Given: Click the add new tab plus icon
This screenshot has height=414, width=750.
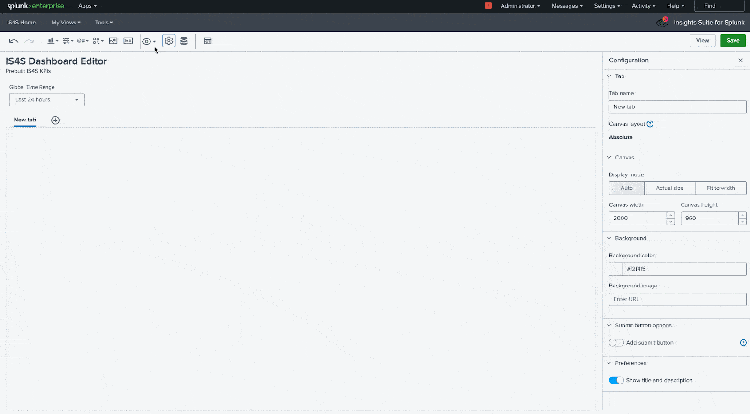Looking at the screenshot, I should pos(55,120).
